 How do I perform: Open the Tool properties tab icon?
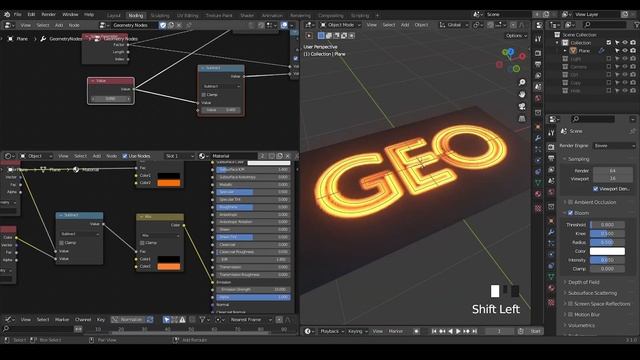pyautogui.click(x=551, y=133)
